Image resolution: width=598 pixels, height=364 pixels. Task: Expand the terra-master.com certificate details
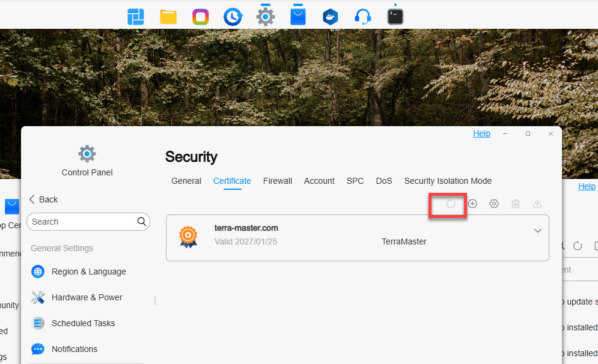(x=538, y=231)
